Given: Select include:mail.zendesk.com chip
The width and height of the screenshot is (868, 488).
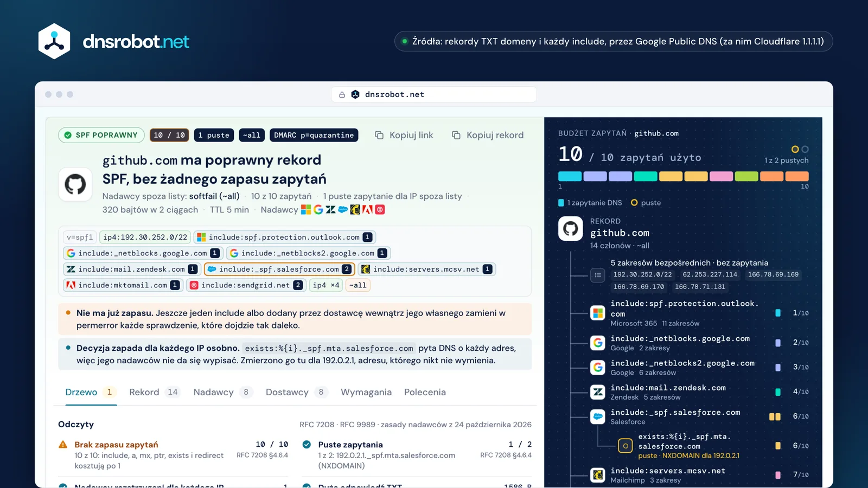Looking at the screenshot, I should (132, 269).
